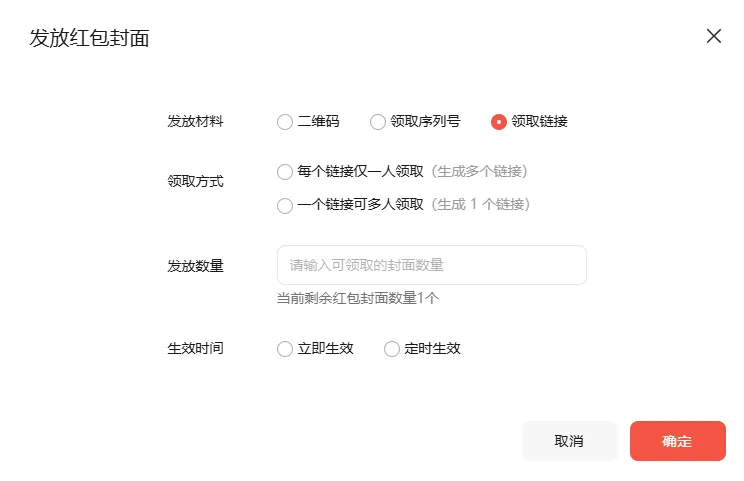Pick the 定时生效 radio option
744x481 pixels.
[392, 349]
